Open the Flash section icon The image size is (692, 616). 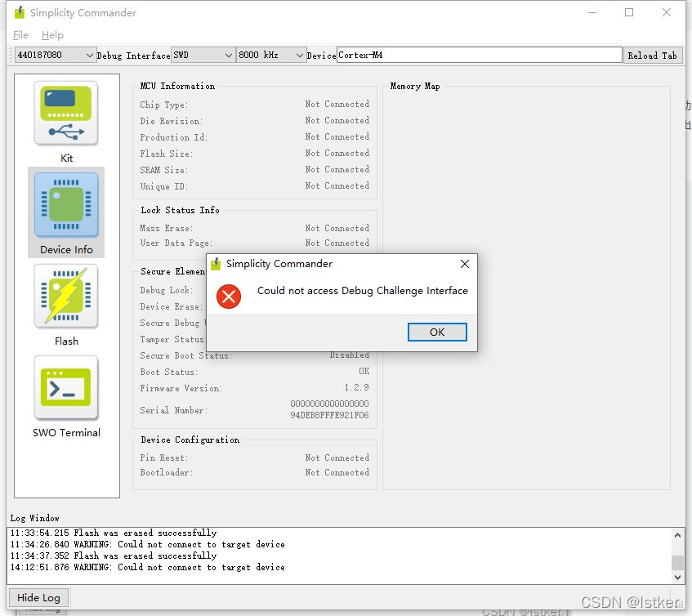coord(66,297)
